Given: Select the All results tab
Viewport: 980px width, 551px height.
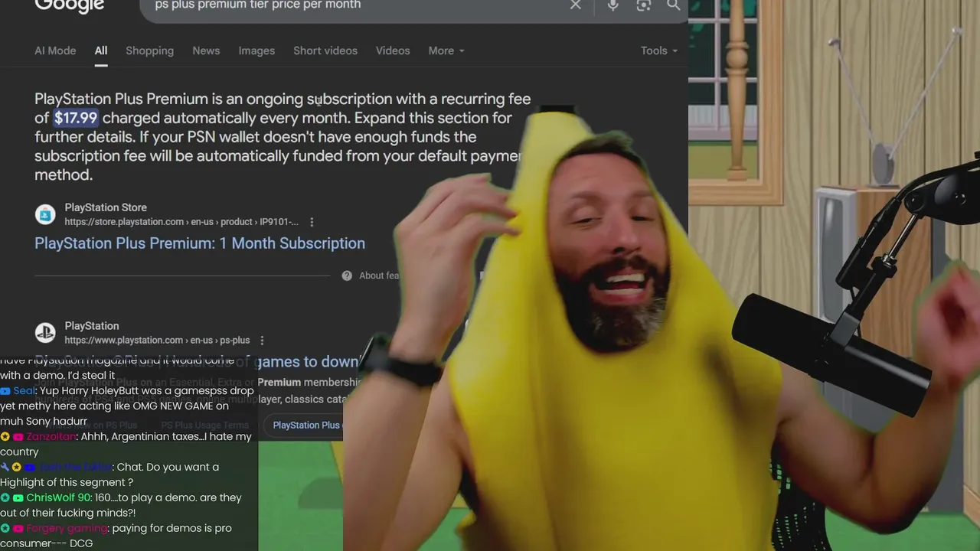Looking at the screenshot, I should click(101, 51).
